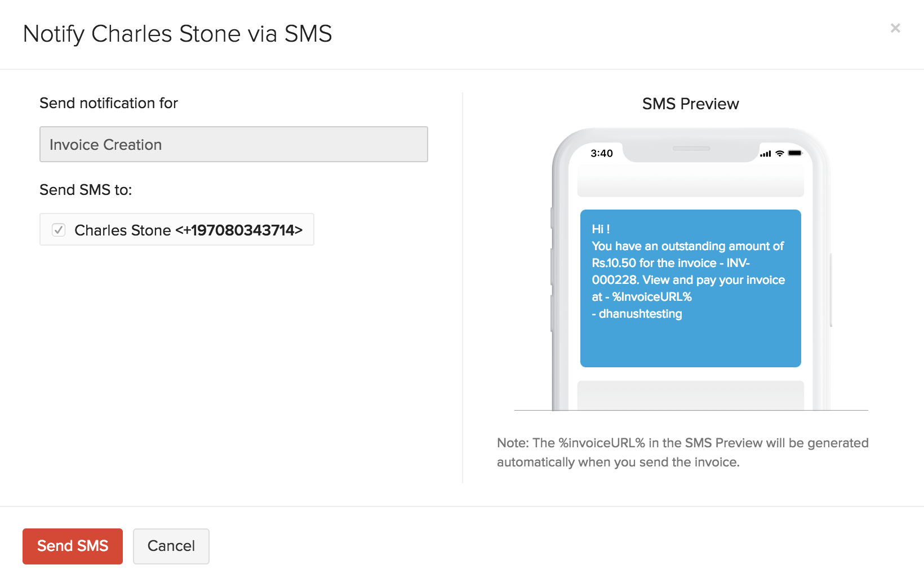Click the close X icon

point(895,28)
